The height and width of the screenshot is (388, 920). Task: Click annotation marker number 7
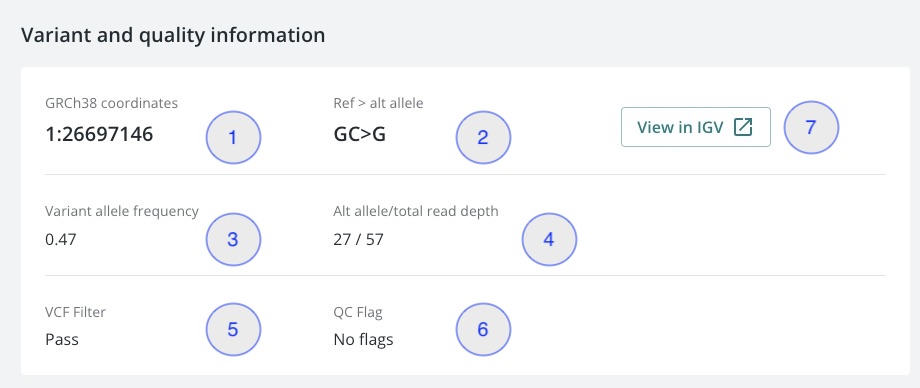[x=811, y=127]
